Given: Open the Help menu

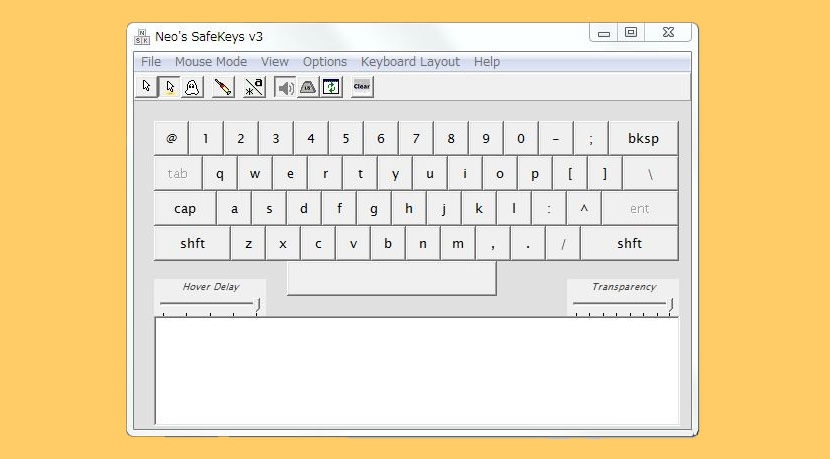Looking at the screenshot, I should (486, 62).
